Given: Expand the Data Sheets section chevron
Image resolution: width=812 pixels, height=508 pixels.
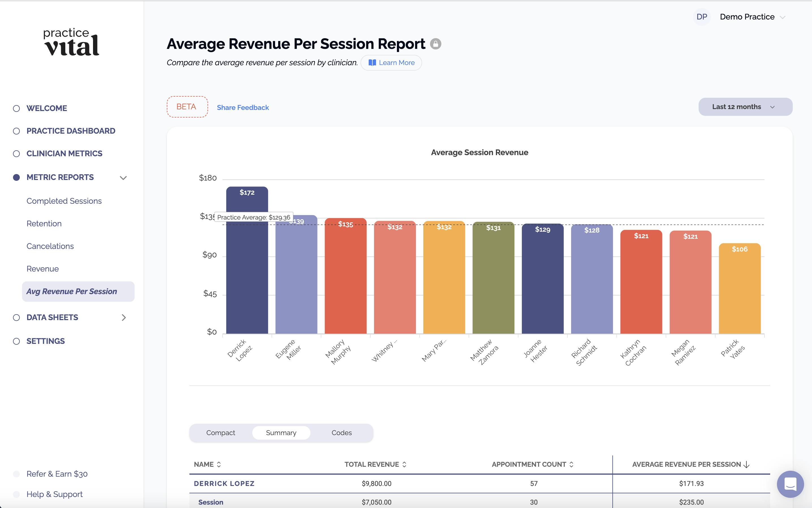Looking at the screenshot, I should 123,318.
